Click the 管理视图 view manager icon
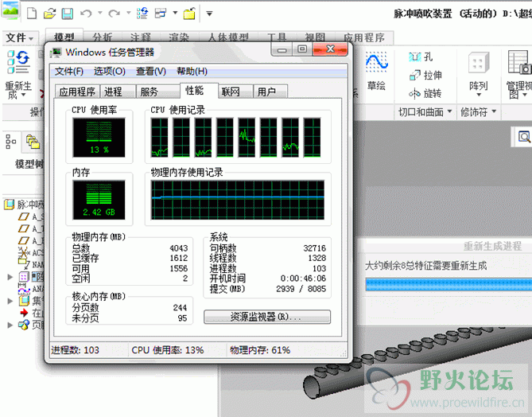This screenshot has height=417, width=532. [x=519, y=62]
